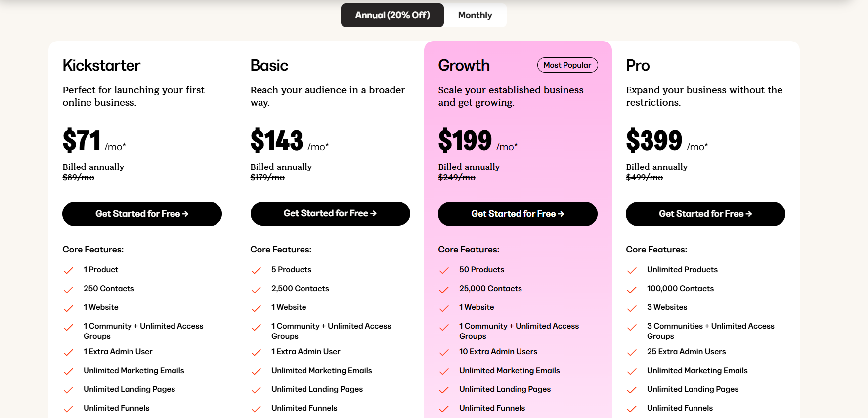Select the Annual (20% Off) option
The image size is (868, 418).
pos(392,15)
